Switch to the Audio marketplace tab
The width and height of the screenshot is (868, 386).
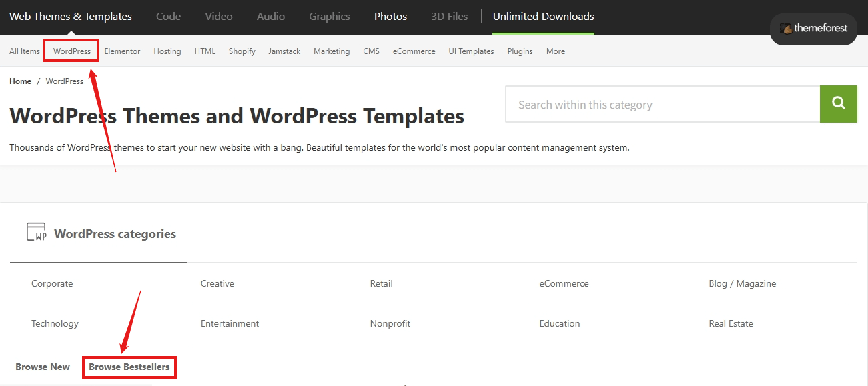[271, 17]
